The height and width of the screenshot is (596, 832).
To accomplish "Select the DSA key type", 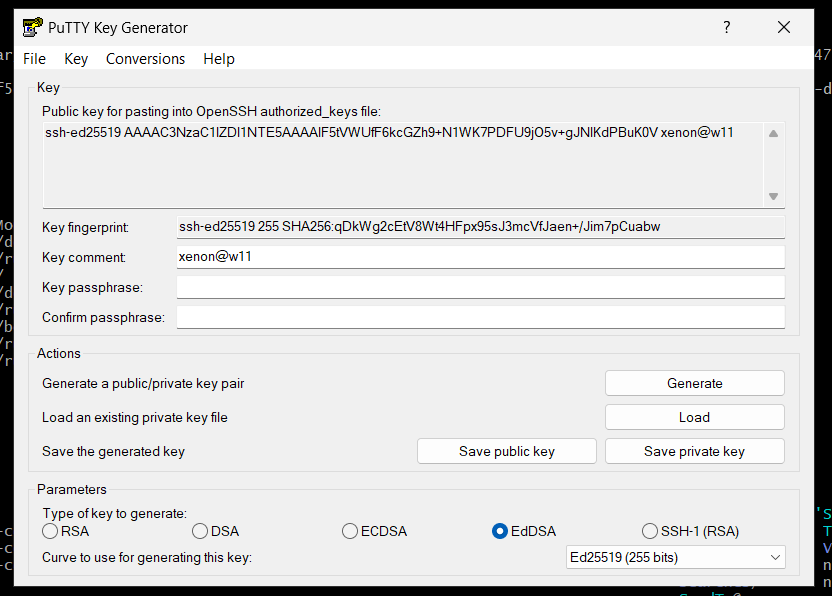I will click(200, 531).
